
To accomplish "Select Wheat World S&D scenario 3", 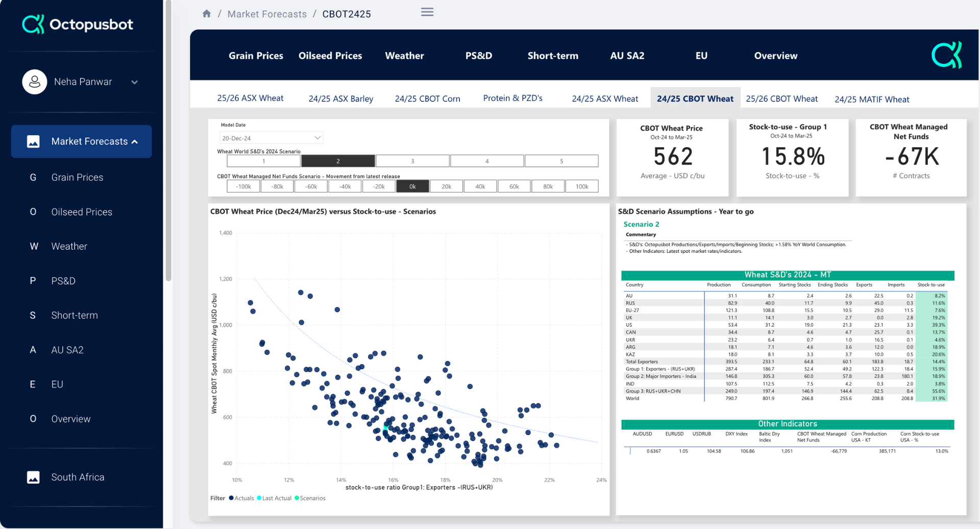I will pyautogui.click(x=412, y=161).
